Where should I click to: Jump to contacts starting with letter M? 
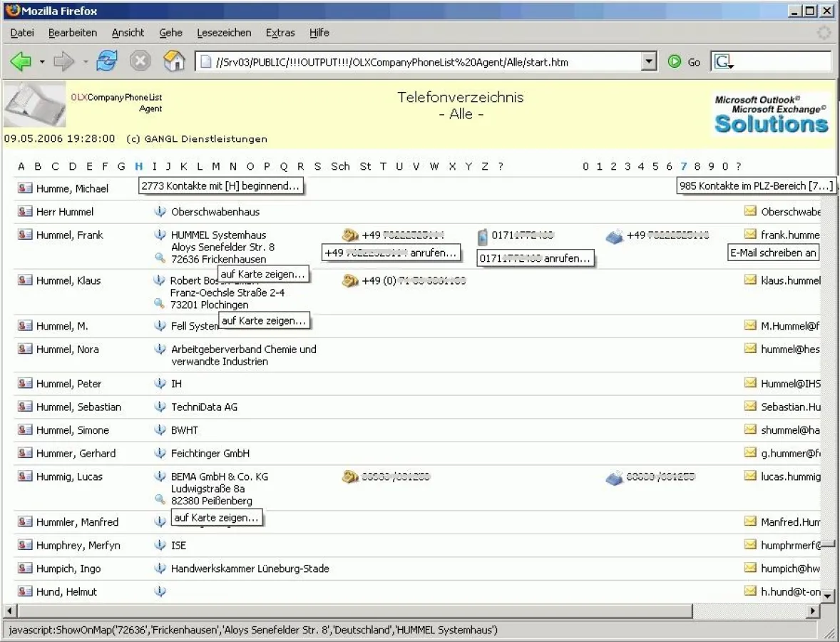tap(215, 167)
